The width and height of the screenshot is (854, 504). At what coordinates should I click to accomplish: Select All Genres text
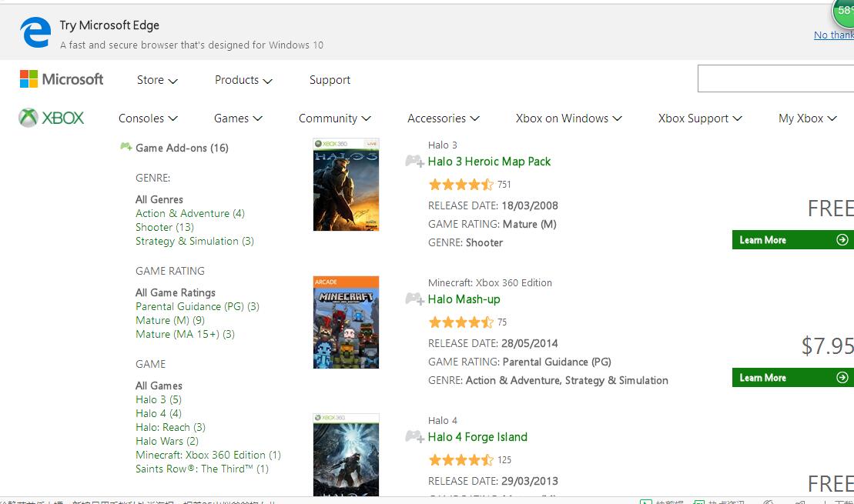coord(159,199)
